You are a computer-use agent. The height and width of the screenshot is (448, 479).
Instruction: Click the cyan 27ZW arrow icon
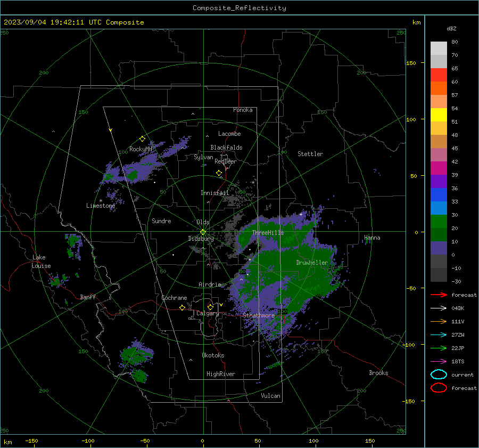tap(439, 335)
